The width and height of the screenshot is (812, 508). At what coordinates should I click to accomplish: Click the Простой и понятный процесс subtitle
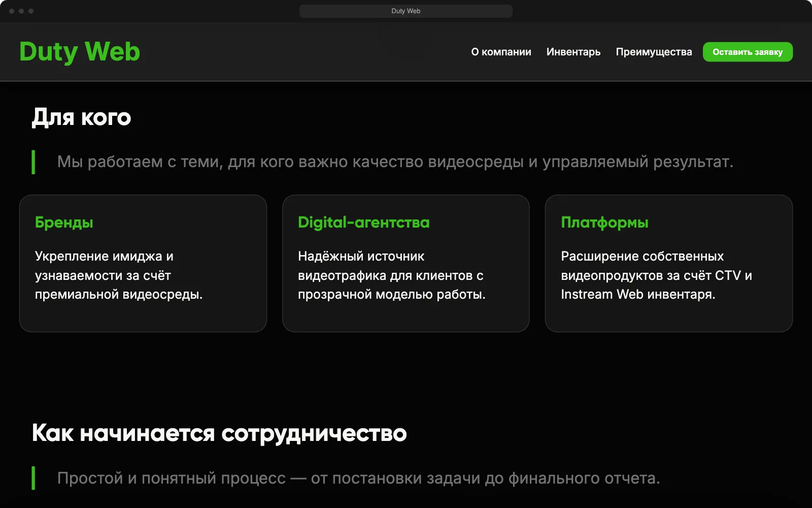coord(358,478)
